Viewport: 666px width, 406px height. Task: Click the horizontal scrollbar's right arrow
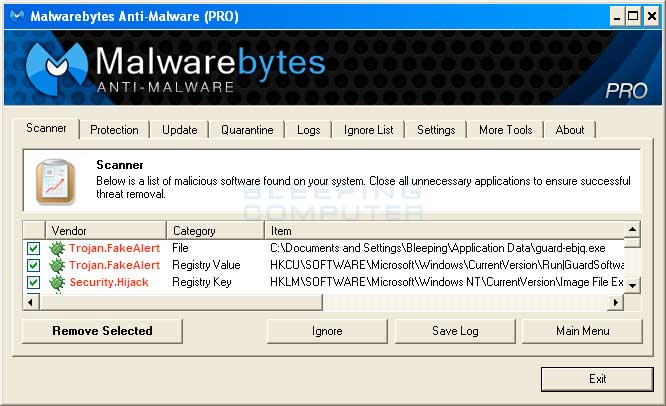tap(616, 300)
